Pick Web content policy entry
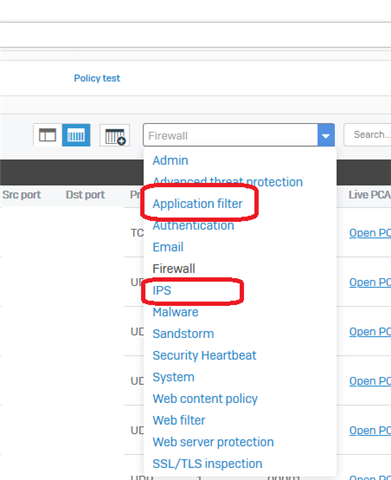This screenshot has width=391, height=480. (x=205, y=399)
